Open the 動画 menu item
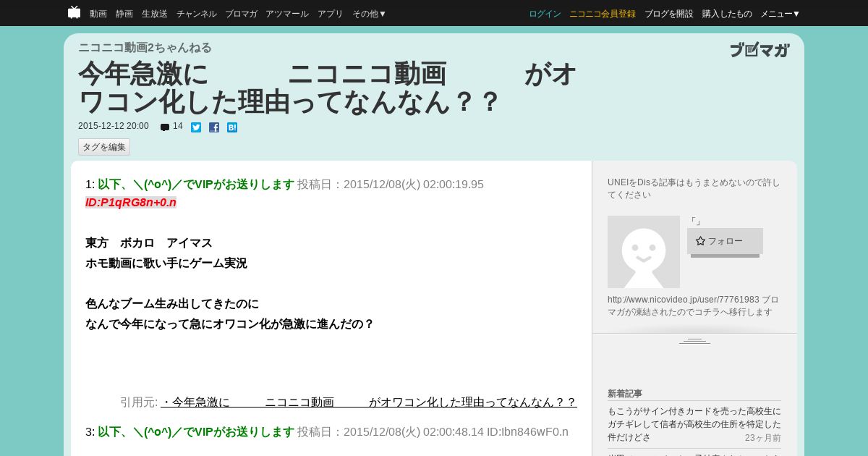Image resolution: width=868 pixels, height=456 pixels. click(x=98, y=14)
